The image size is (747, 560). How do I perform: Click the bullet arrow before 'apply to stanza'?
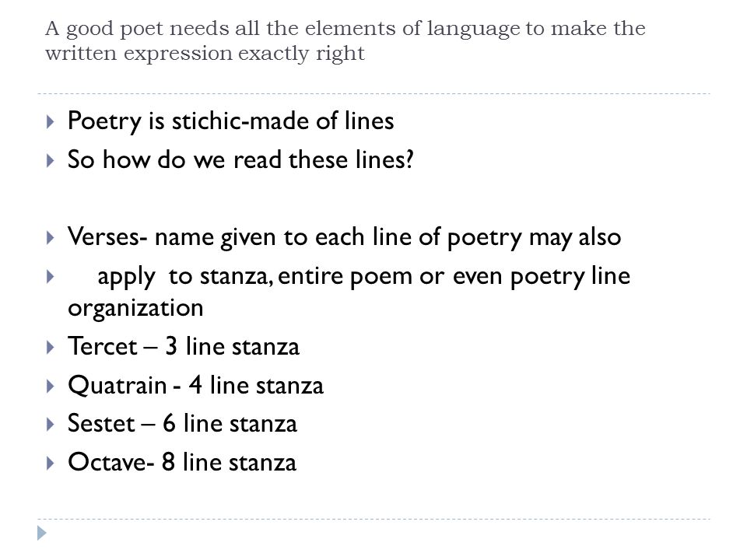[x=50, y=277]
